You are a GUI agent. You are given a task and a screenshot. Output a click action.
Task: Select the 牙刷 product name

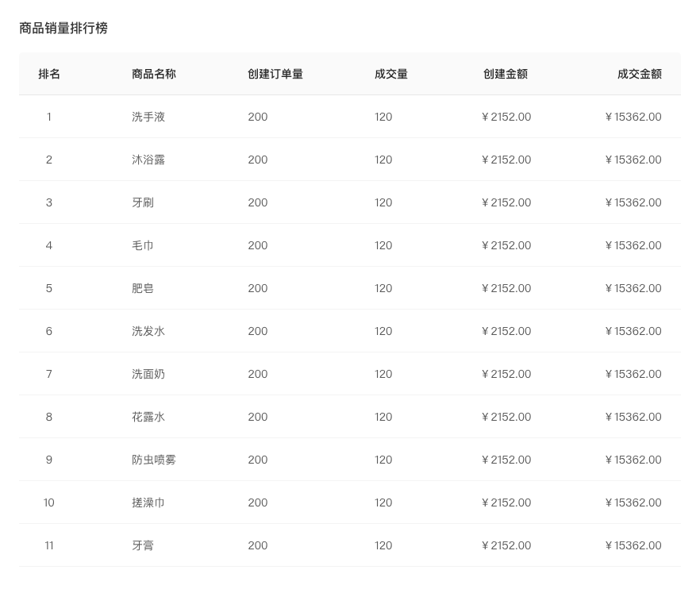[143, 202]
